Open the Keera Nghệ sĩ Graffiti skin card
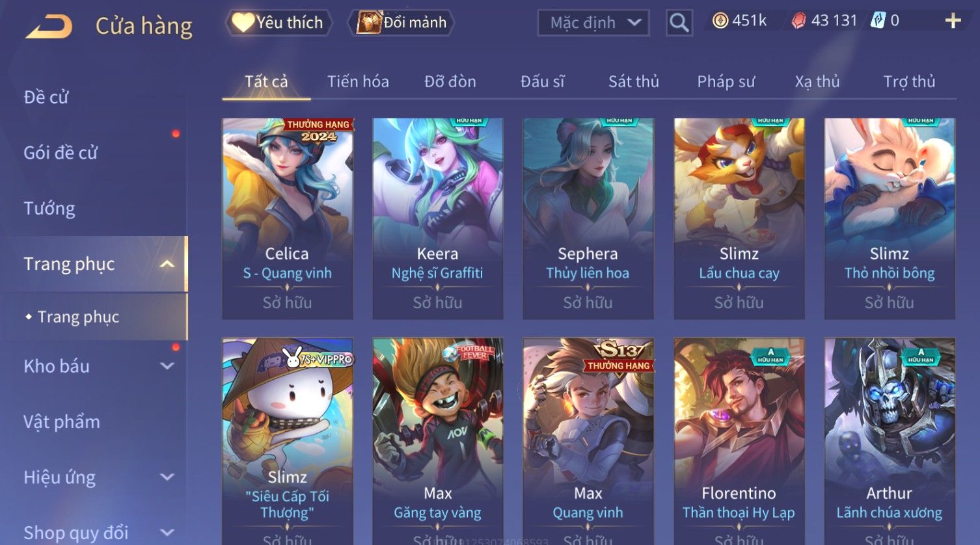 (438, 219)
